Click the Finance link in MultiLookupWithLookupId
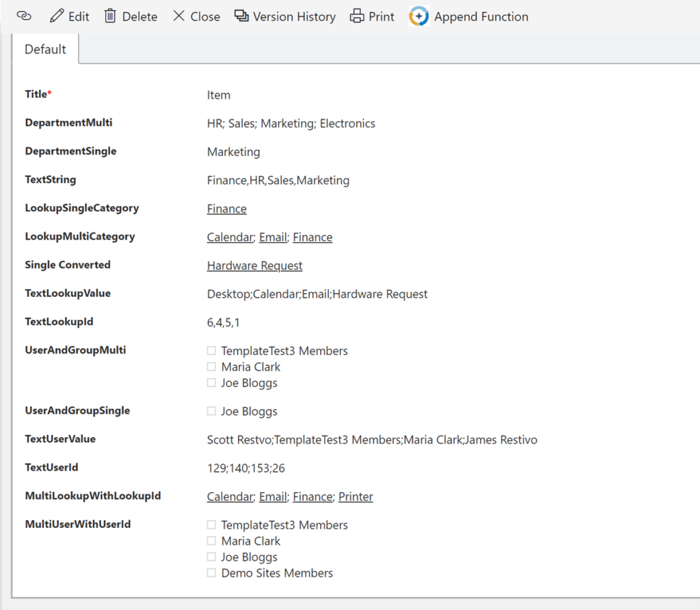 point(313,496)
